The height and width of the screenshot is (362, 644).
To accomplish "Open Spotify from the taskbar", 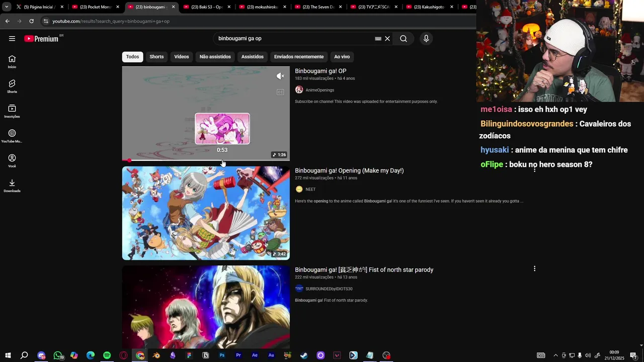I will [x=107, y=355].
